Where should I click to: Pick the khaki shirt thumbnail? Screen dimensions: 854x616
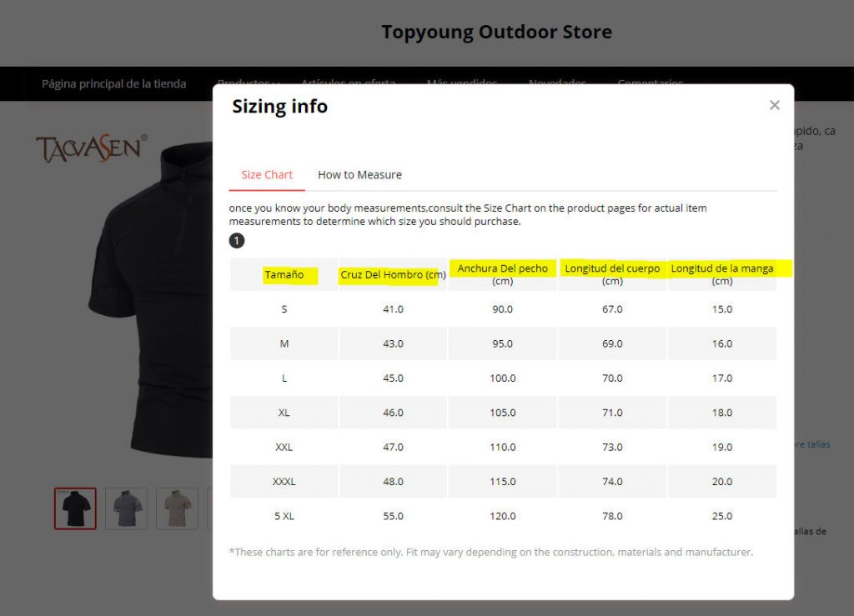point(177,508)
